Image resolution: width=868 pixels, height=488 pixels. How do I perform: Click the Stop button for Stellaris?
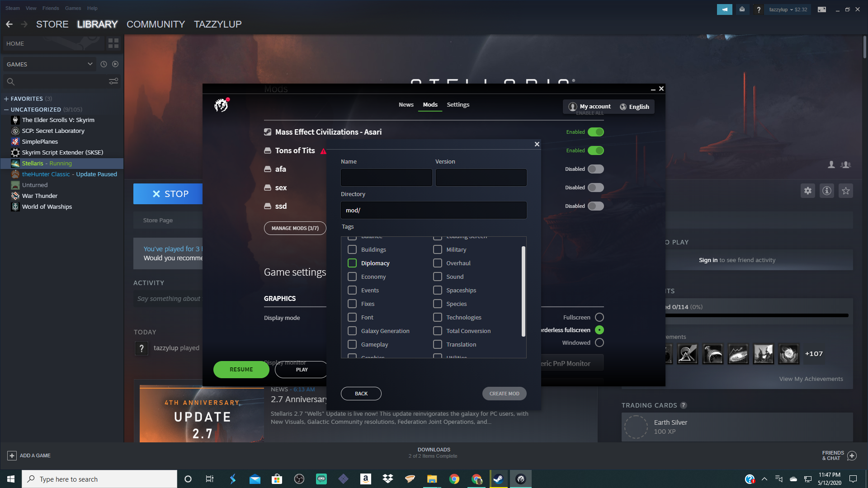coord(168,194)
